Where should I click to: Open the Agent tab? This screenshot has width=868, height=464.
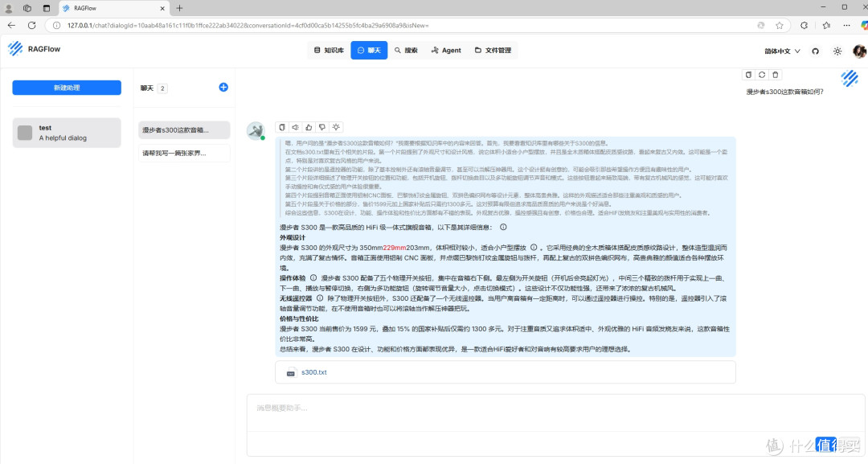445,51
